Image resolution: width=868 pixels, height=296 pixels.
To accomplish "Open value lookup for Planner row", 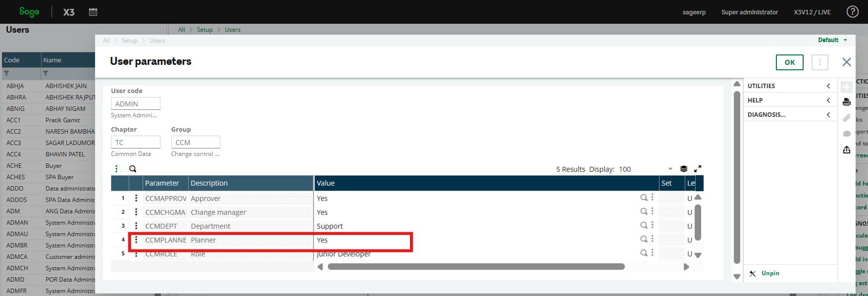I will [x=644, y=239].
